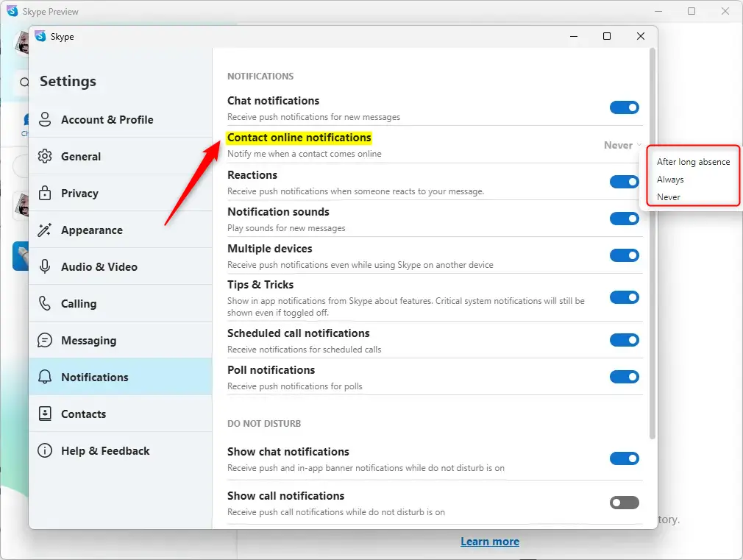Go to General settings section

[121, 156]
